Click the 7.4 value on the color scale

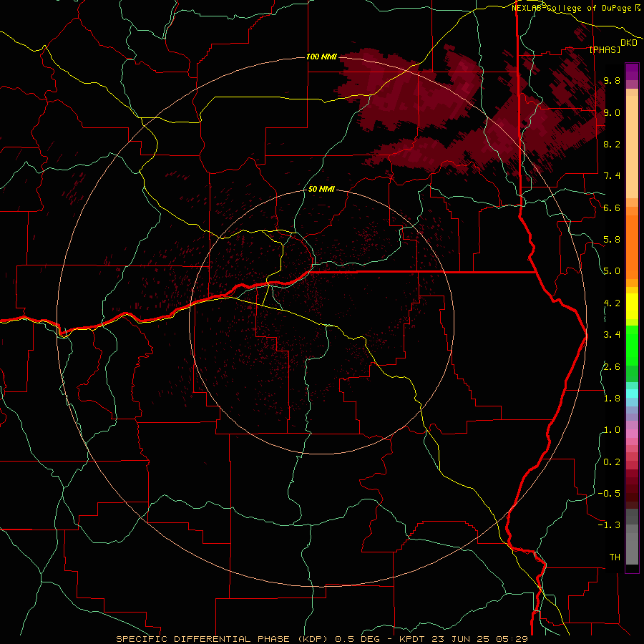pyautogui.click(x=612, y=176)
